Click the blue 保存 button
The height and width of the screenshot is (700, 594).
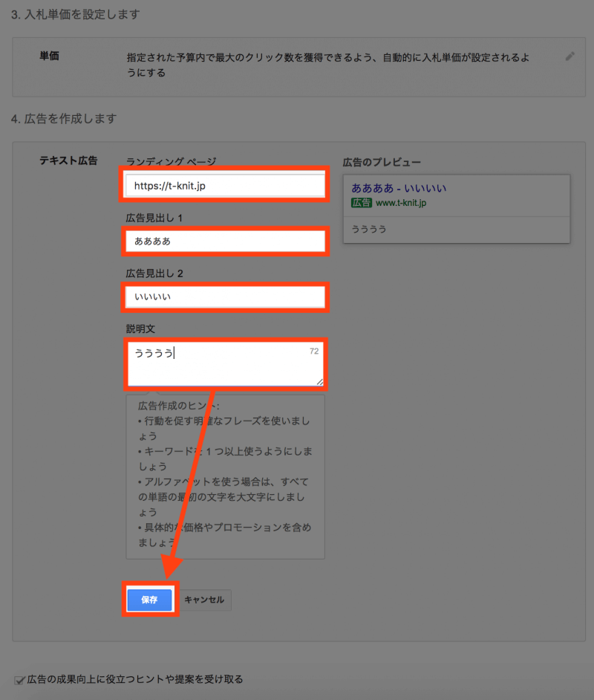(149, 600)
